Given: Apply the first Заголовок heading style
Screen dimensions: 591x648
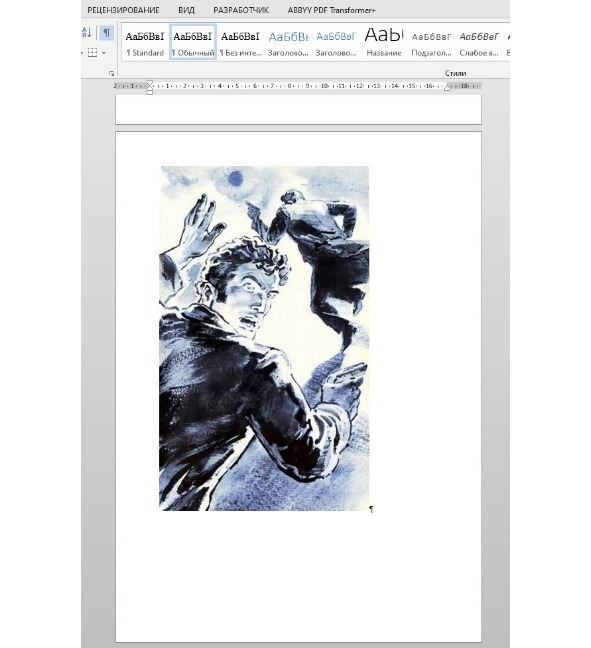Looking at the screenshot, I should coord(288,43).
